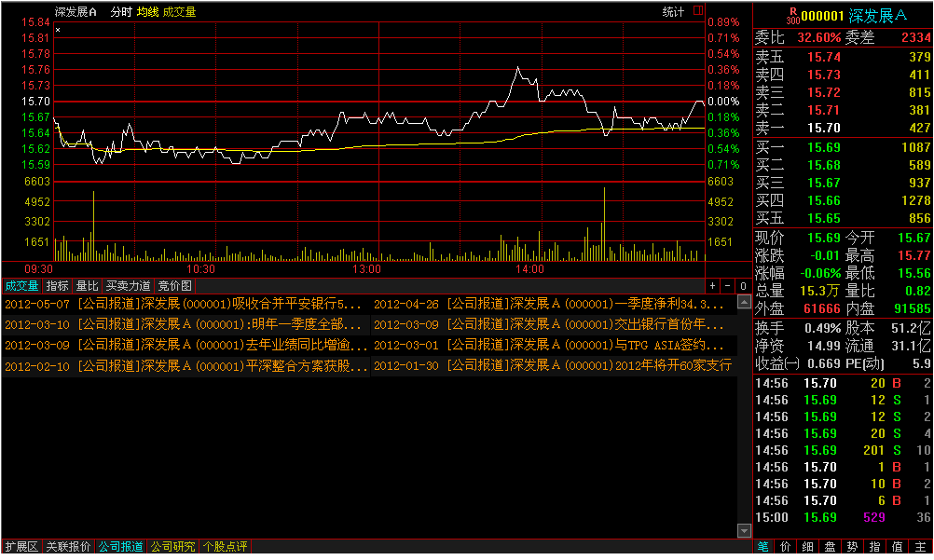
Task: Click the news list scroll down arrow
Action: click(x=744, y=530)
